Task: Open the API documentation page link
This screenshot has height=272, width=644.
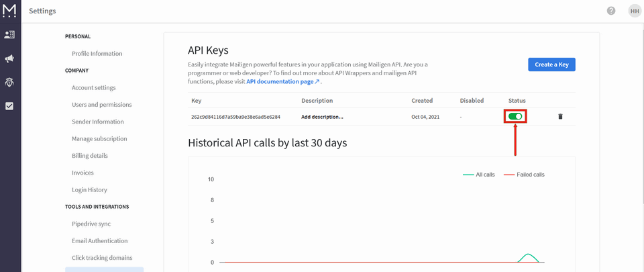Action: click(282, 81)
